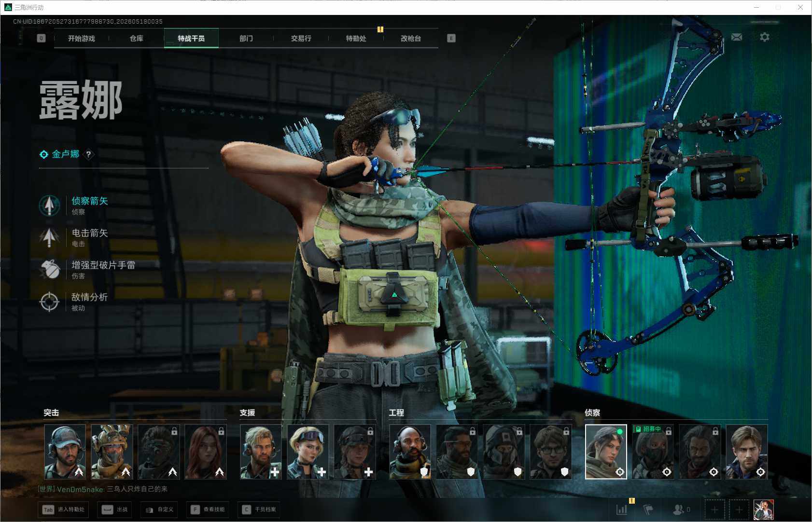Open the mail inbox envelope icon

(737, 37)
